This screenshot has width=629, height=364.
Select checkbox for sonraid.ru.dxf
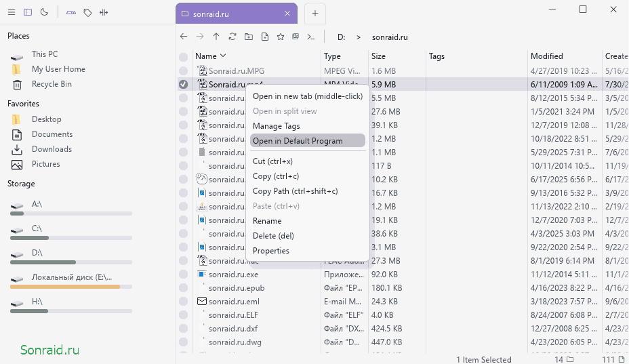[183, 329]
